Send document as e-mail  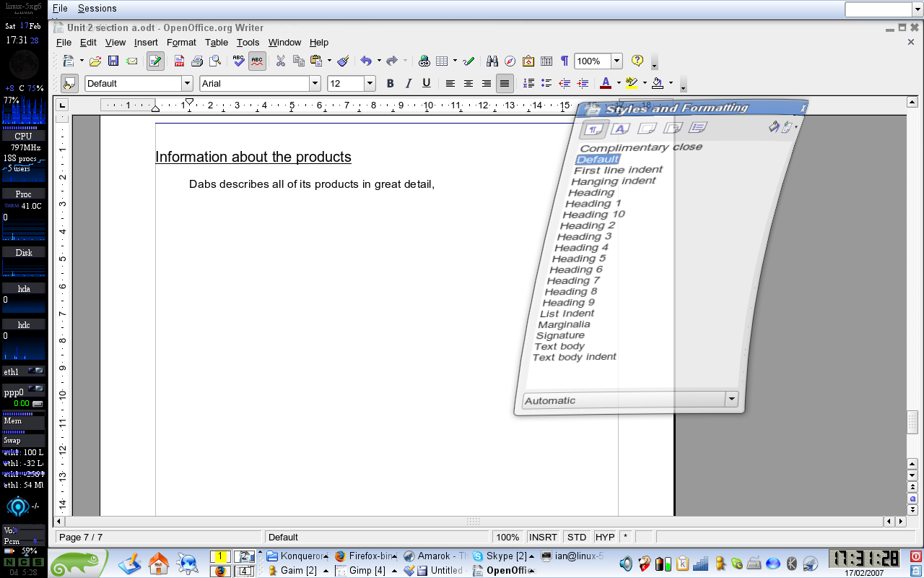(131, 61)
